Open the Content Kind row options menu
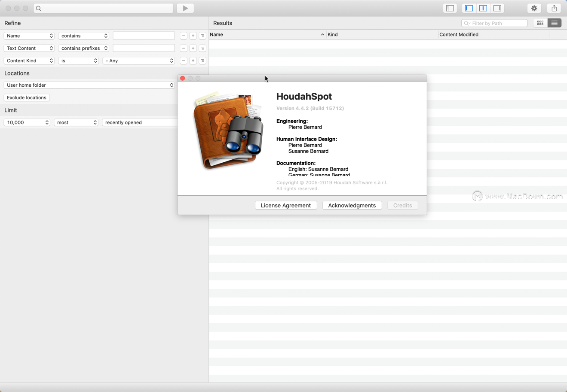567x392 pixels. (x=202, y=61)
